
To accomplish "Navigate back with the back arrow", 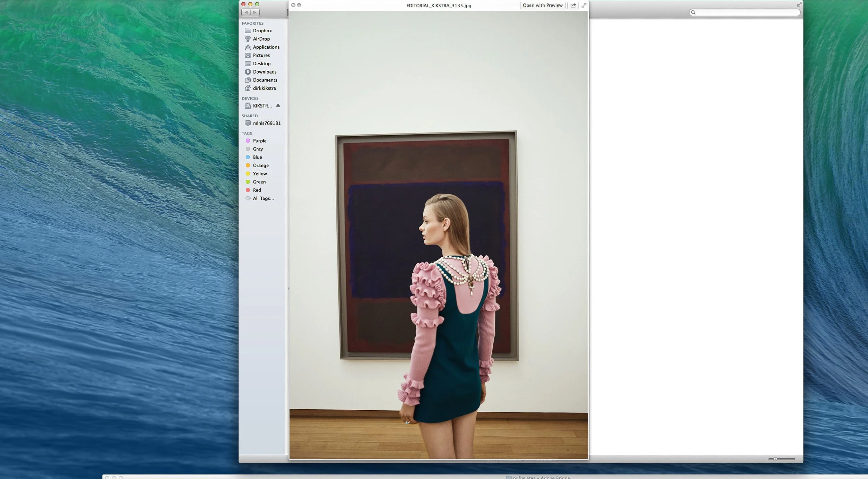I will 247,12.
